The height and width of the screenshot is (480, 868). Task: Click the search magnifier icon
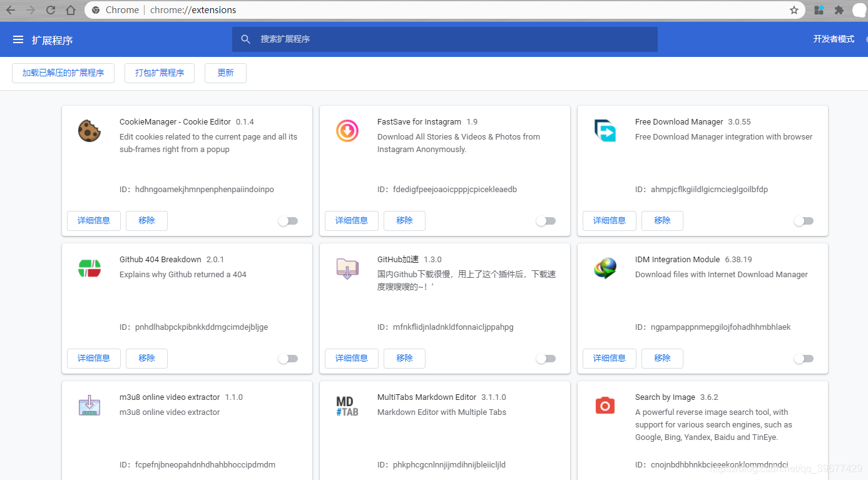pos(246,39)
